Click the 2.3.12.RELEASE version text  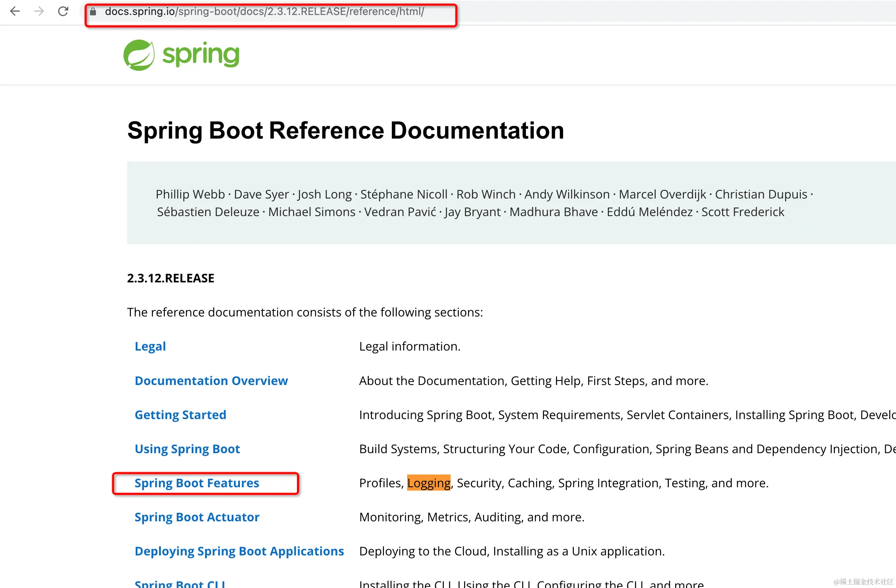coord(171,278)
